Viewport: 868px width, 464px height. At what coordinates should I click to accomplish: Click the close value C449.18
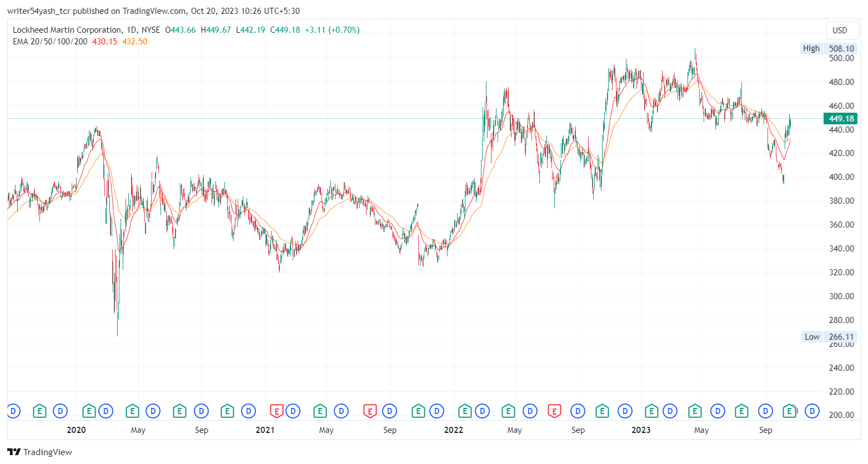(x=285, y=30)
